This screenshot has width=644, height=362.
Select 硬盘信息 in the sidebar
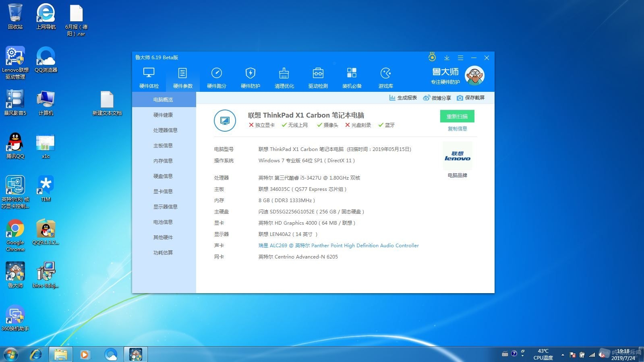coord(164,176)
